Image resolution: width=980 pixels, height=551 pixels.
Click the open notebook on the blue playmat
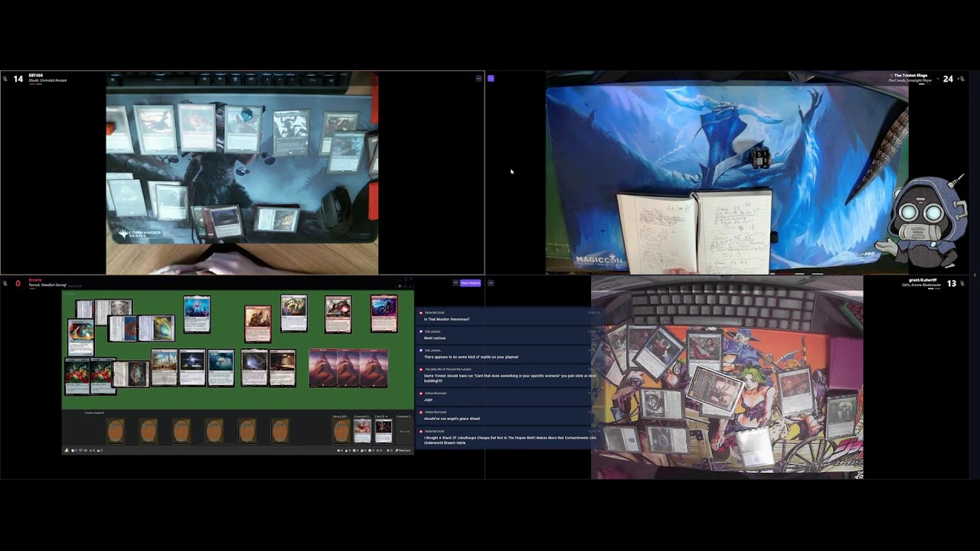click(x=694, y=231)
